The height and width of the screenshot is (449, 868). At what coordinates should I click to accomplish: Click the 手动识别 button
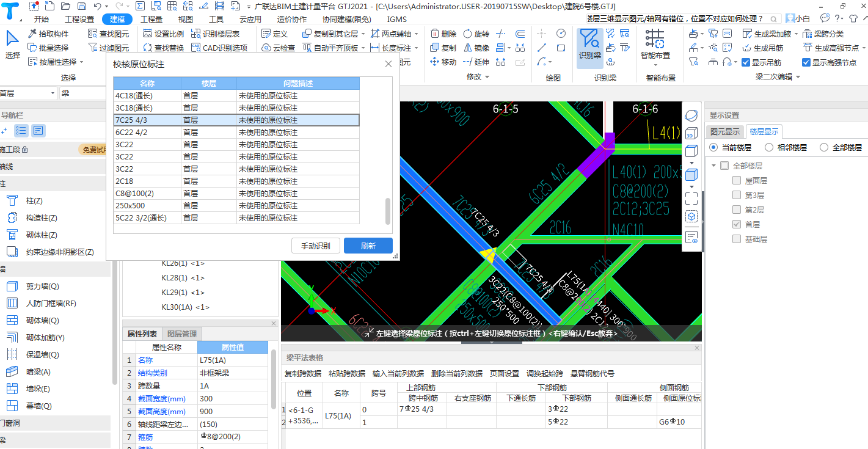[x=316, y=246]
